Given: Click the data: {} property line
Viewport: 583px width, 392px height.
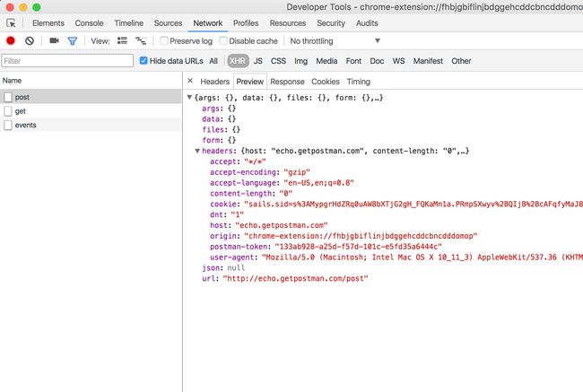Looking at the screenshot, I should point(219,118).
